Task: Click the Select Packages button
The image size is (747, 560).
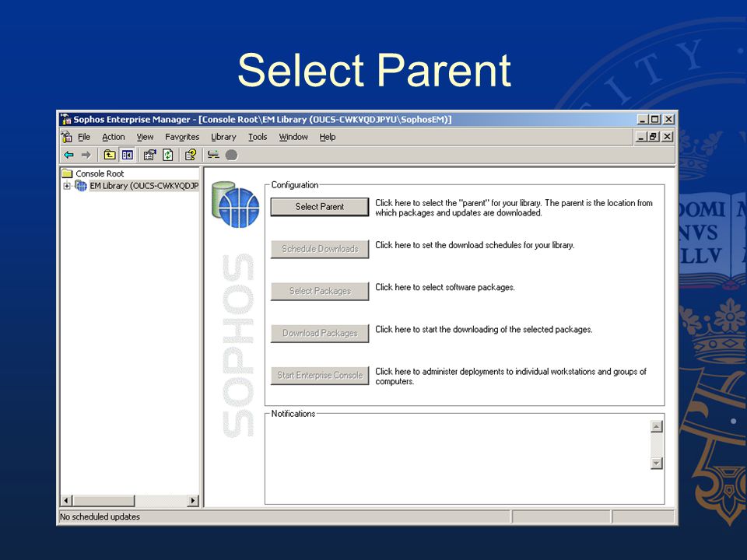Action: tap(320, 291)
